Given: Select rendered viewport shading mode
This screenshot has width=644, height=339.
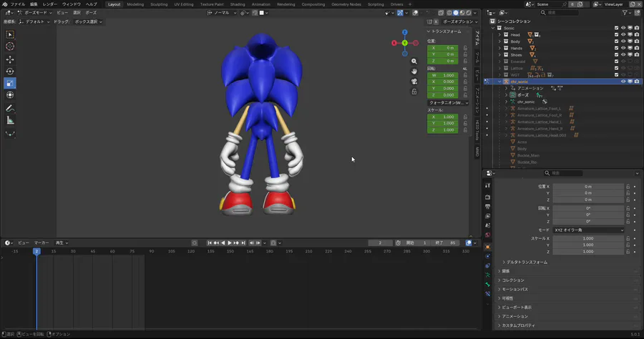Looking at the screenshot, I should [x=468, y=13].
